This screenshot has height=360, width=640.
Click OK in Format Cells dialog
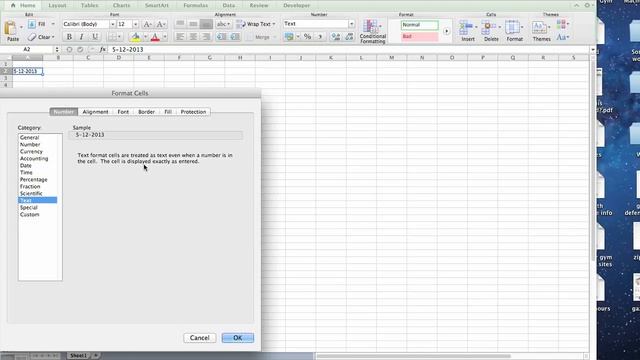tap(238, 338)
